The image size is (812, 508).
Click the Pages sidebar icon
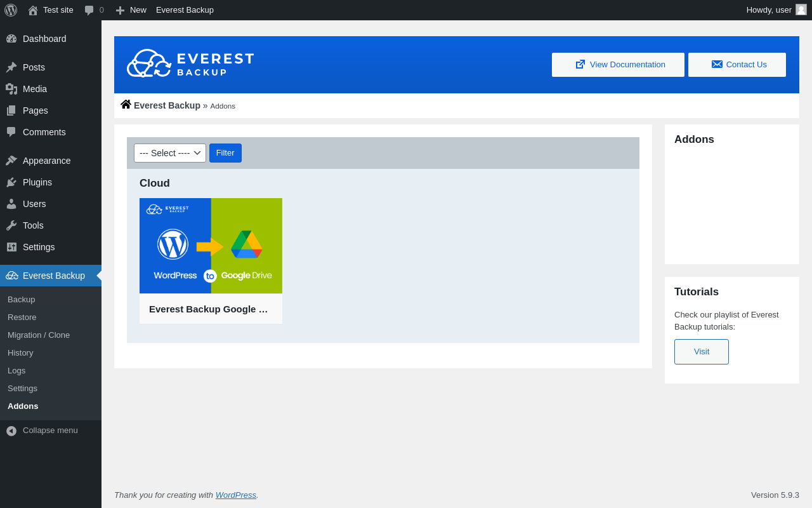coord(11,110)
